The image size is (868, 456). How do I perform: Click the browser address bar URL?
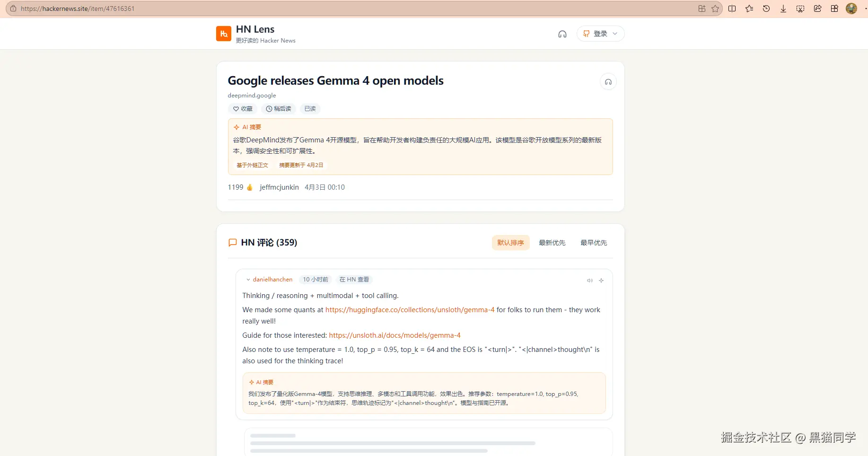(x=78, y=9)
